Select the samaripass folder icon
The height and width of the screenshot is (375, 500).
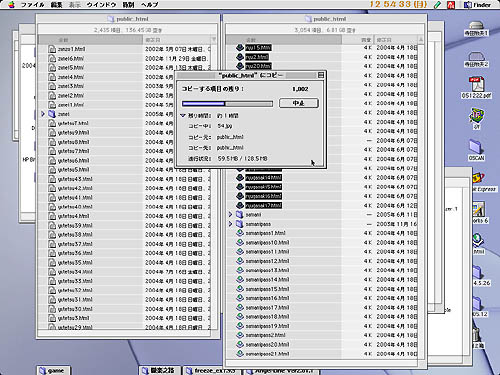(240, 224)
